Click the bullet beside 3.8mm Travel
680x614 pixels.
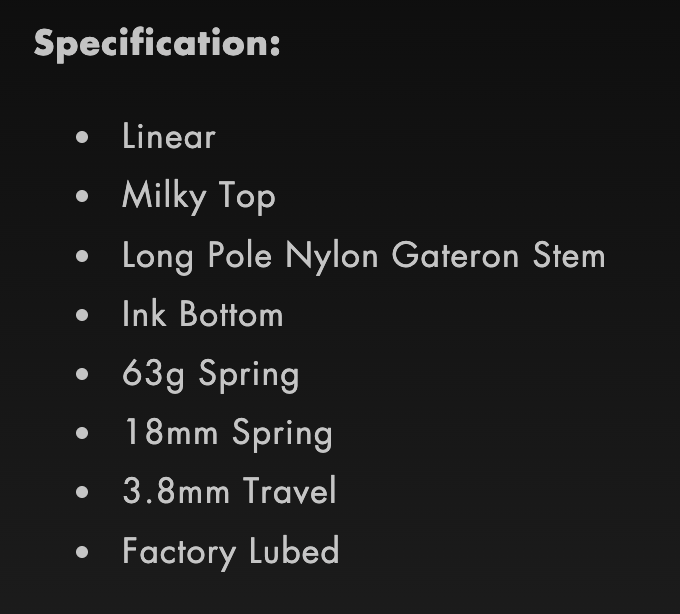click(x=82, y=492)
